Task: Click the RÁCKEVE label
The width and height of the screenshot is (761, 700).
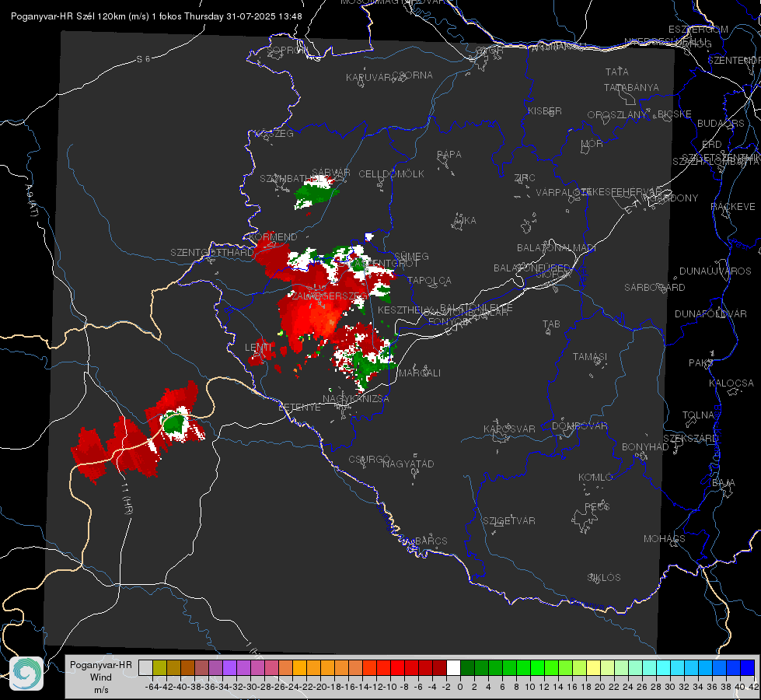Action: pyautogui.click(x=733, y=207)
